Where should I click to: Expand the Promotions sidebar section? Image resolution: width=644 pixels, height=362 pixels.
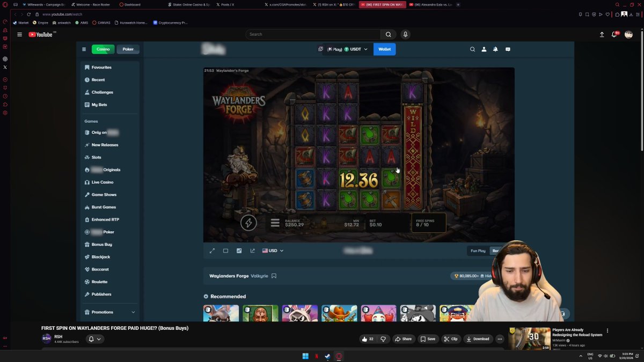click(x=110, y=312)
